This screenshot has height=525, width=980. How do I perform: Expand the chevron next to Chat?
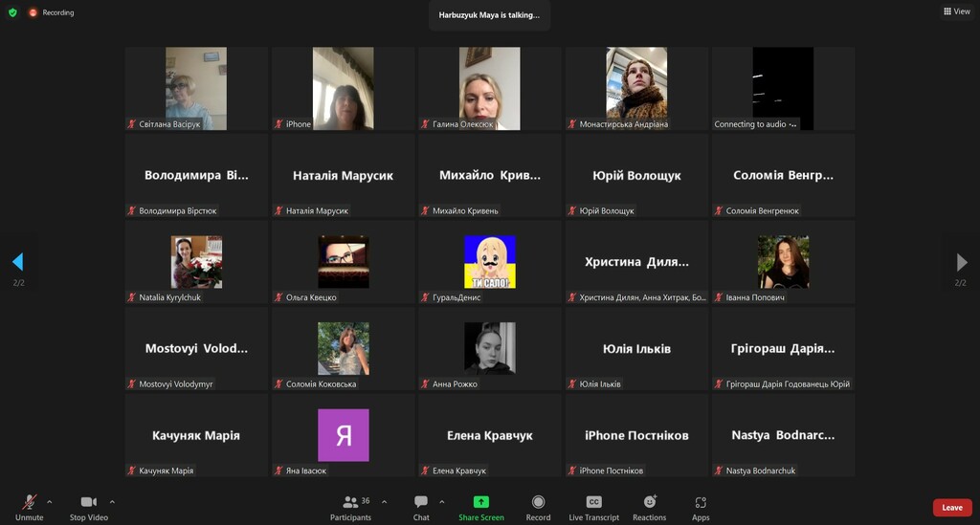[x=441, y=501]
